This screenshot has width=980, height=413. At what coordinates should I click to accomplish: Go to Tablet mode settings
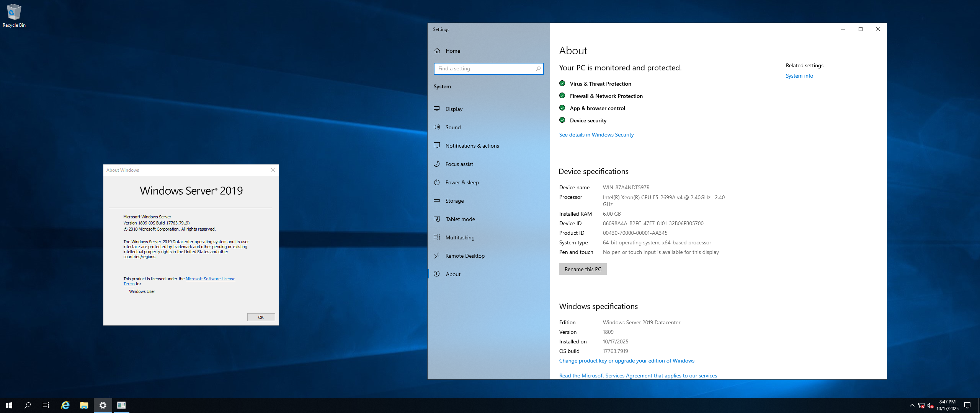pyautogui.click(x=460, y=219)
